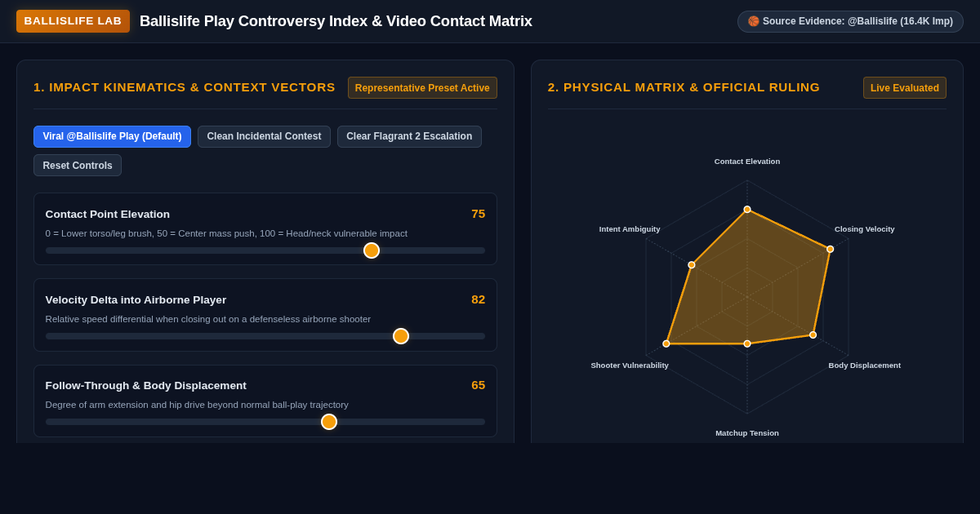The image size is (980, 514).
Task: Click the Body Displacement radar data point
Action: coord(813,335)
